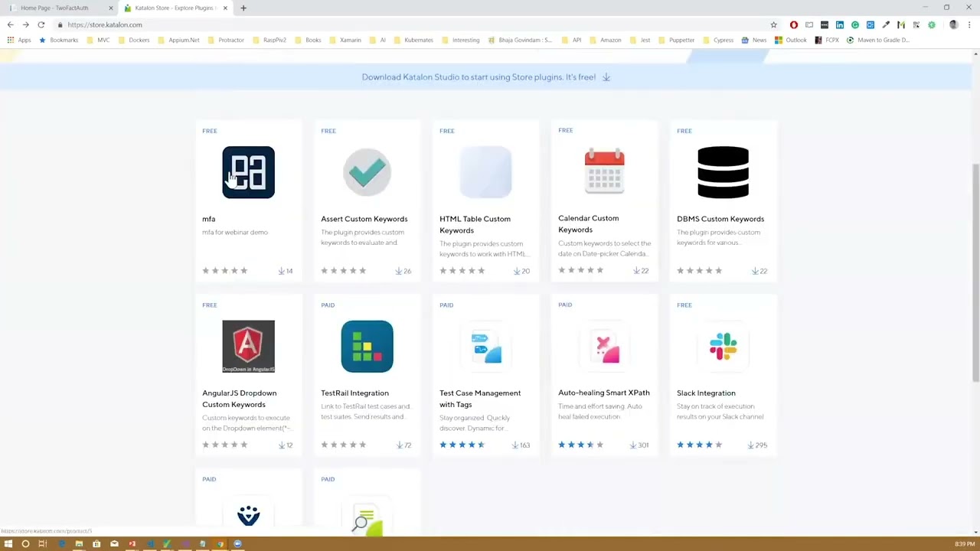Open Slack Integration title link

tap(706, 393)
